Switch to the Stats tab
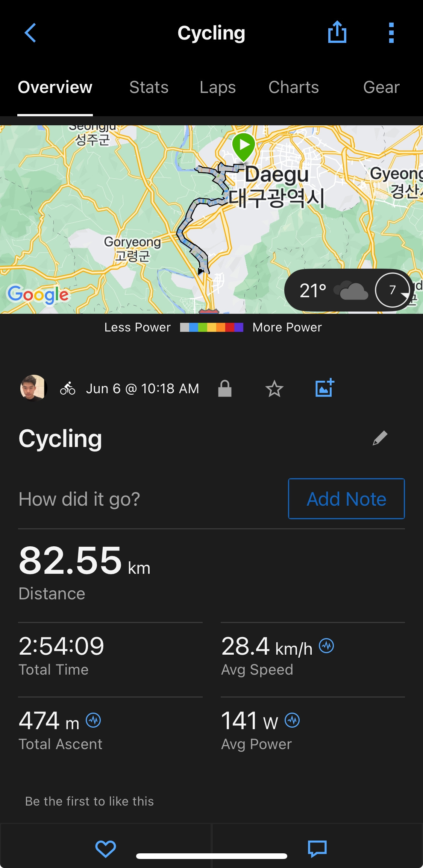This screenshot has width=423, height=868. [x=149, y=87]
